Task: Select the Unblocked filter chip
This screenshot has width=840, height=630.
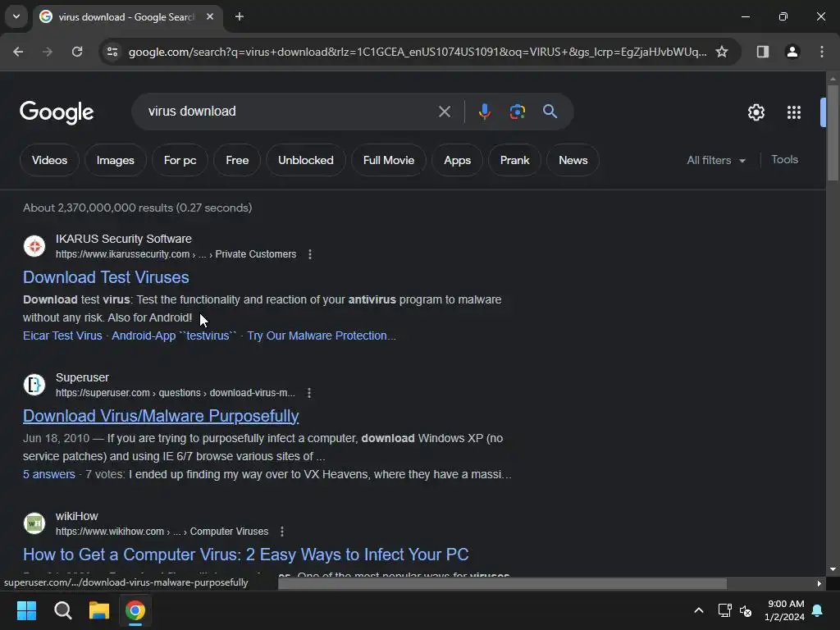Action: click(x=305, y=160)
